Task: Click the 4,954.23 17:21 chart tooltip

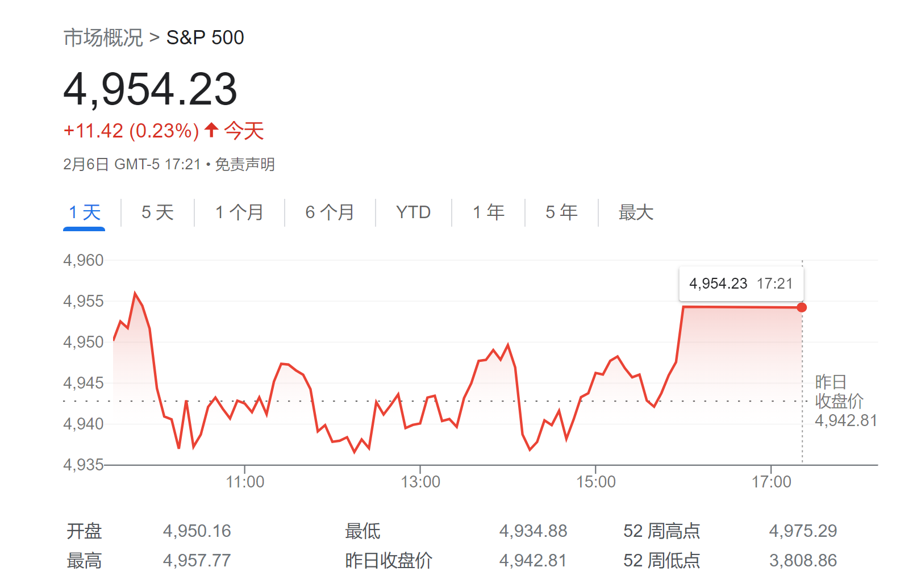Action: [741, 283]
